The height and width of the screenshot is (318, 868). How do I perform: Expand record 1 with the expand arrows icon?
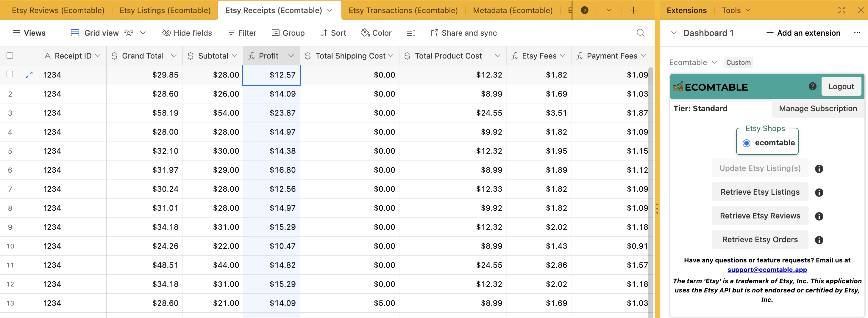tap(29, 75)
